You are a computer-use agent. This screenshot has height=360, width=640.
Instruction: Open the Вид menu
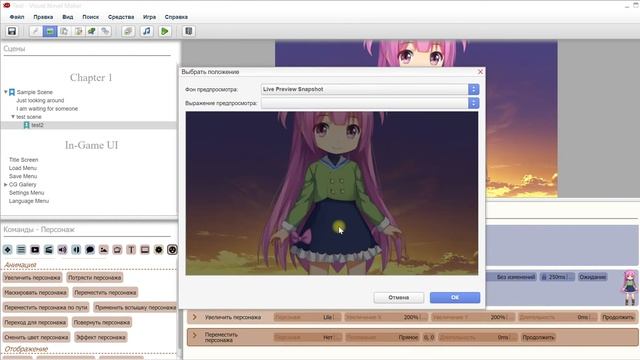68,17
